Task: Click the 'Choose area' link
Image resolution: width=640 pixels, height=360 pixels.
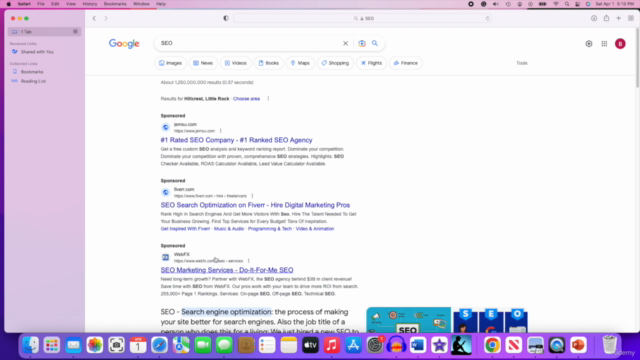Action: pyautogui.click(x=246, y=99)
